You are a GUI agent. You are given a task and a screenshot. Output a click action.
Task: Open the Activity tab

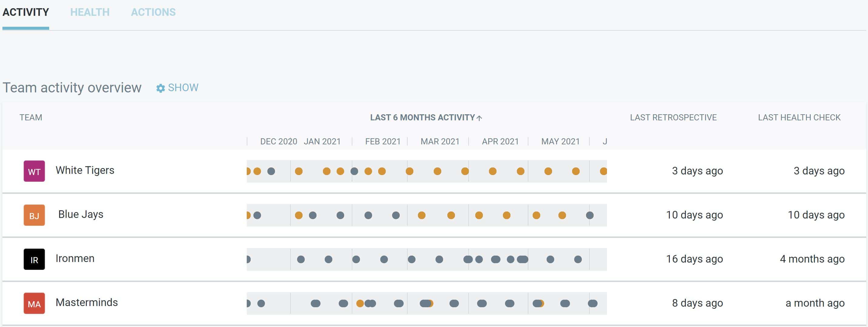point(25,12)
